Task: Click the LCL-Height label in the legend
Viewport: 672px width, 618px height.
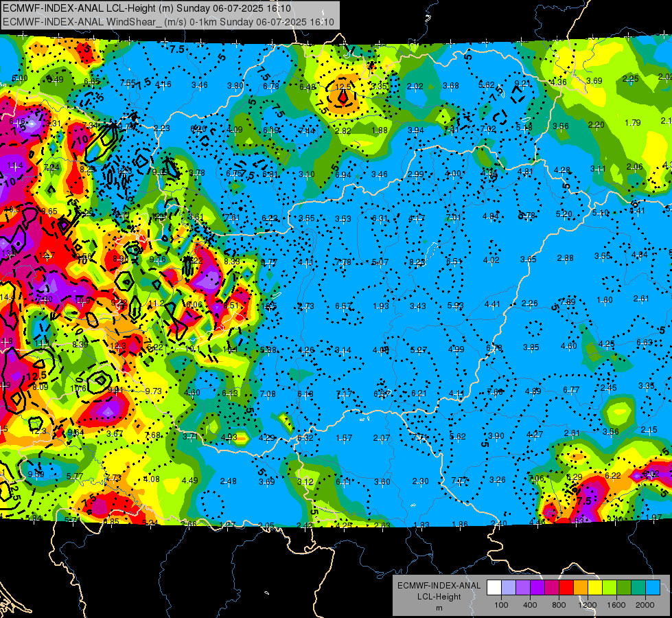Action: (439, 597)
